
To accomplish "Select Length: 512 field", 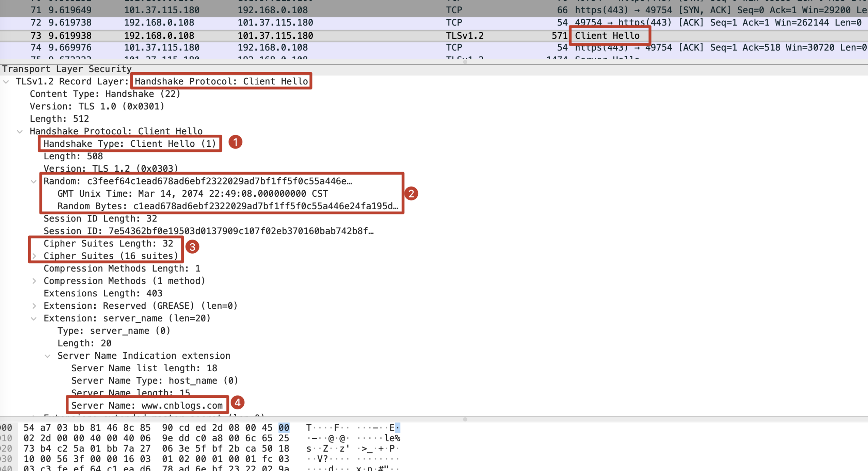I will pos(59,119).
